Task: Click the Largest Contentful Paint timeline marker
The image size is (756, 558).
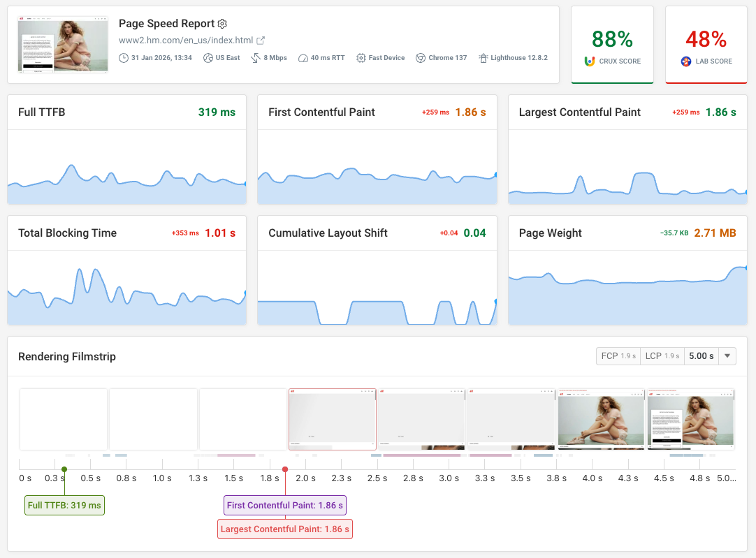Action: [285, 469]
